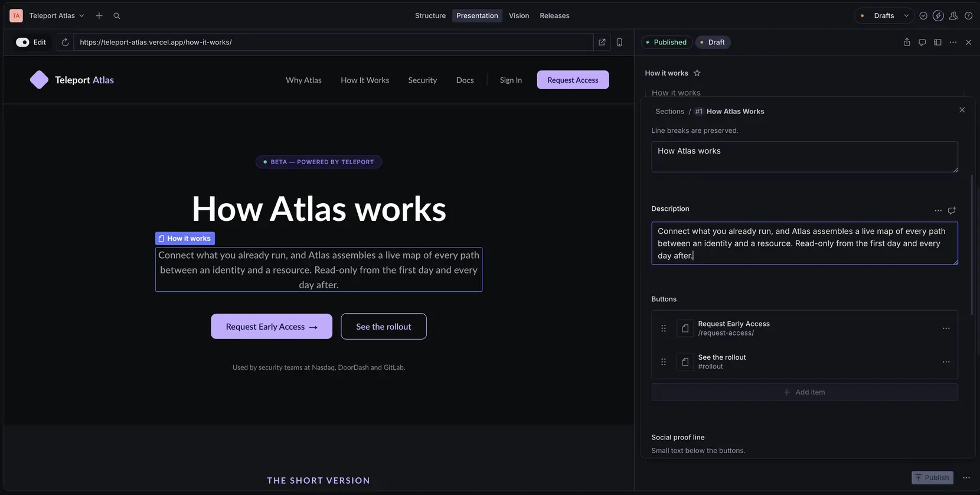Click the share document icon
Viewport: 980px width, 495px height.
point(907,43)
